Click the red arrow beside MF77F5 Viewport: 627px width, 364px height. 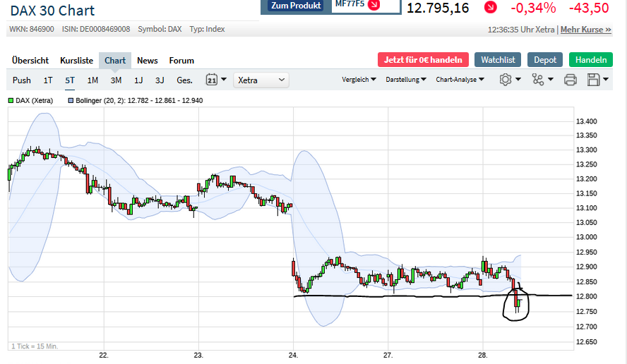click(x=374, y=5)
